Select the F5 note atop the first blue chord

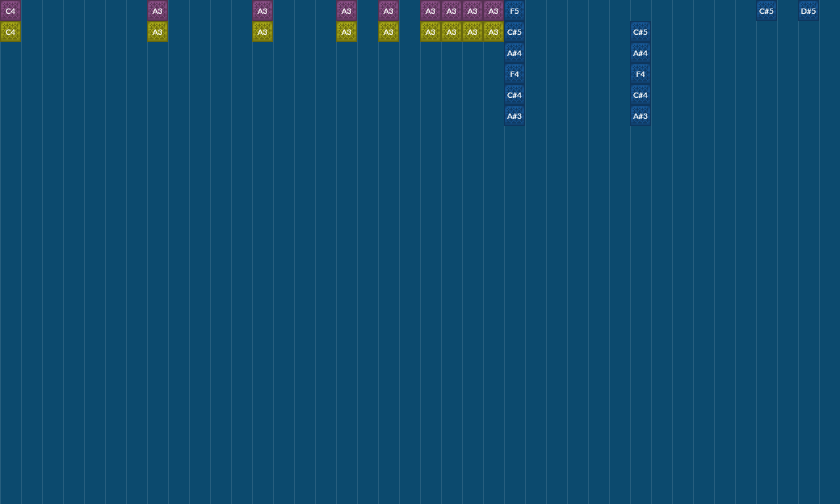[514, 10]
